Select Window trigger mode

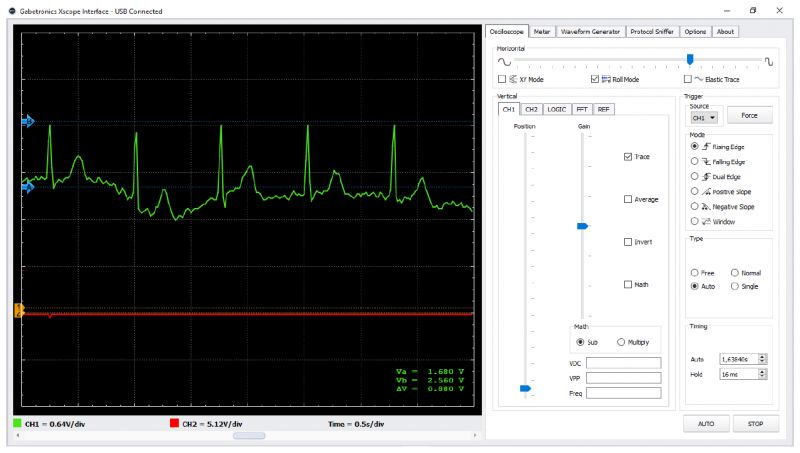(x=694, y=221)
